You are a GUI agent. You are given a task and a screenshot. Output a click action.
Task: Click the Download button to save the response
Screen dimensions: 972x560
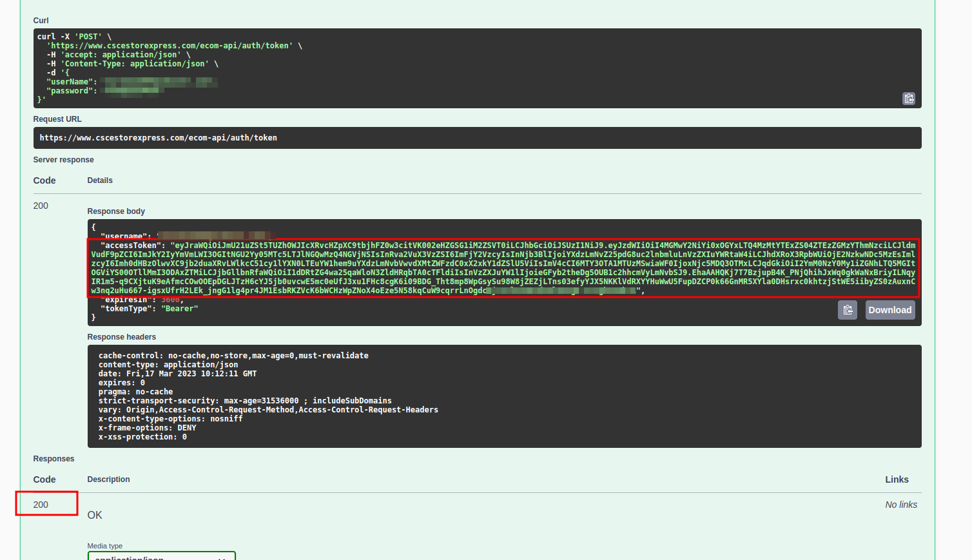[x=890, y=310]
